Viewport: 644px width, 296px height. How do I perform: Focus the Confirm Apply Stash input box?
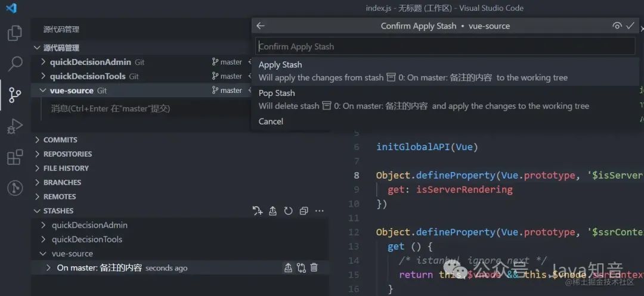(445, 46)
